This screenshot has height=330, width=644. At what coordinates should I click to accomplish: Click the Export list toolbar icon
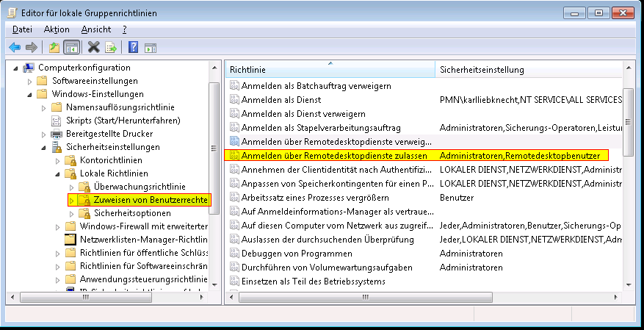tap(111, 48)
